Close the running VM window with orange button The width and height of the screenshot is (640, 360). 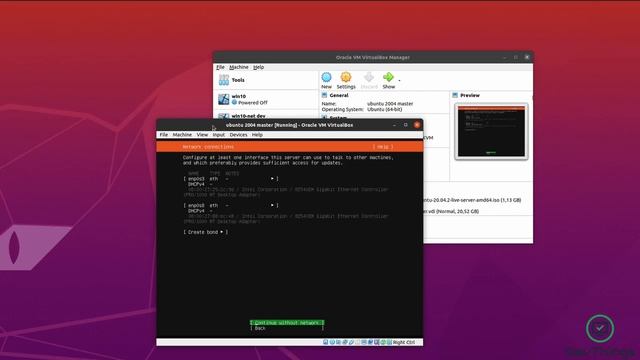click(x=417, y=125)
